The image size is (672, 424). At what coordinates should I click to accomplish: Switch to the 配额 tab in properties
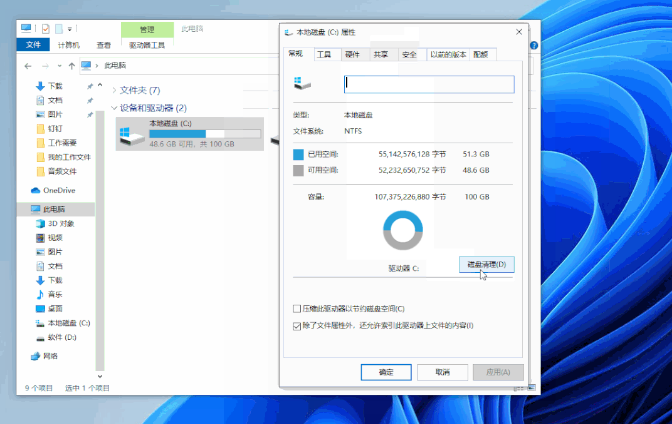coord(481,54)
